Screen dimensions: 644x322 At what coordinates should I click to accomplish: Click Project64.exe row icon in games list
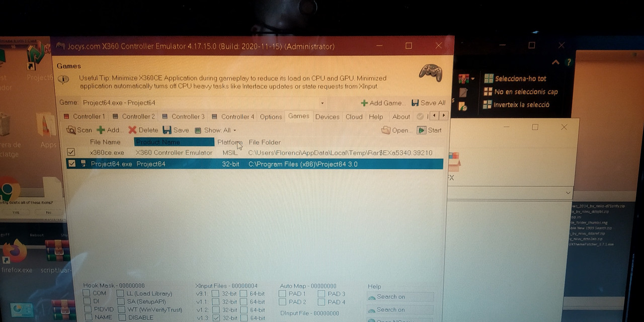(83, 164)
